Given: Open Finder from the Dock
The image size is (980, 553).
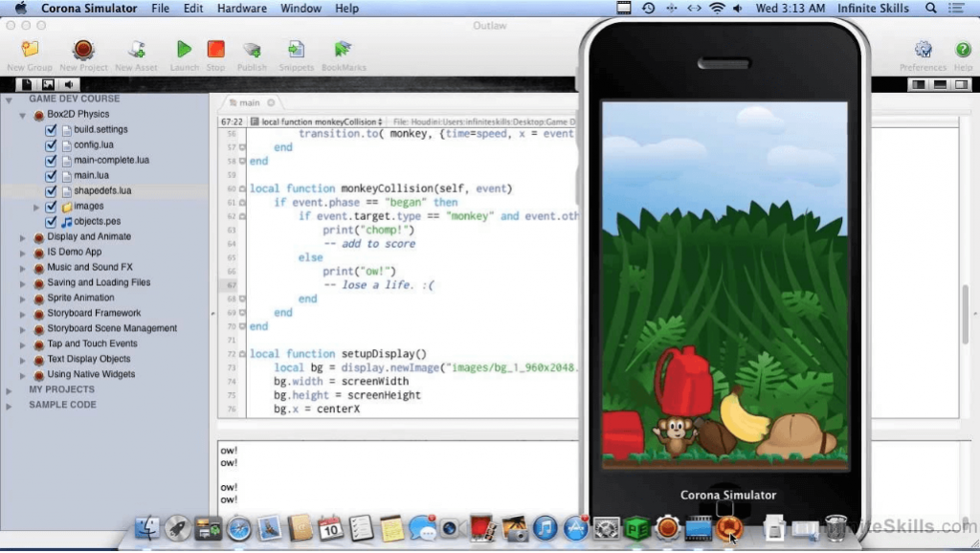Looking at the screenshot, I should (146, 529).
